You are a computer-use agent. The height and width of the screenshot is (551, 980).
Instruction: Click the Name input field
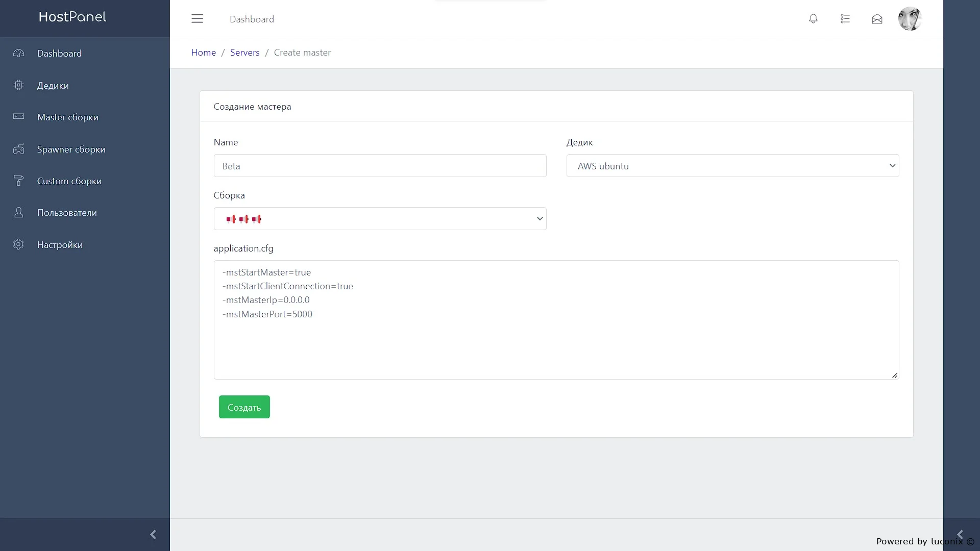click(x=380, y=166)
